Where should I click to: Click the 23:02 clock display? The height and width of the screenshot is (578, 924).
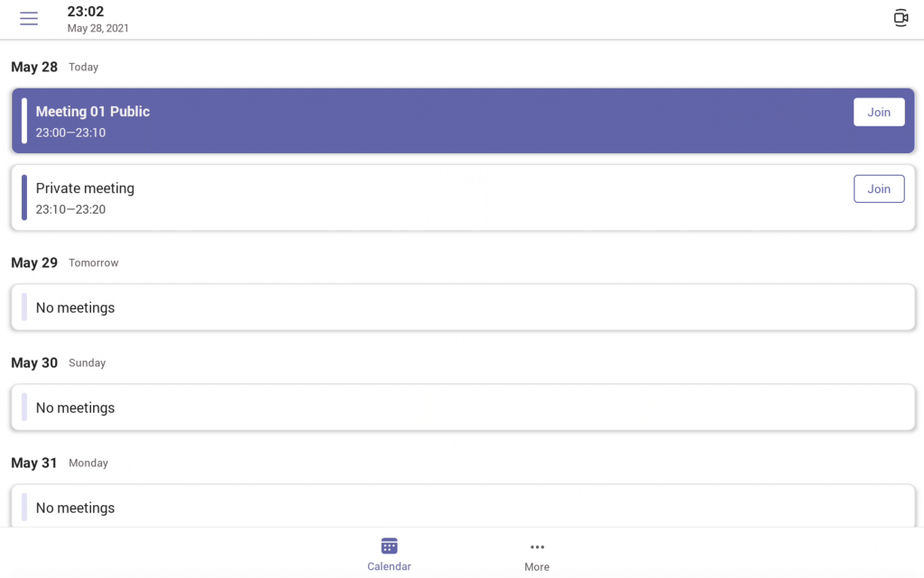tap(86, 12)
